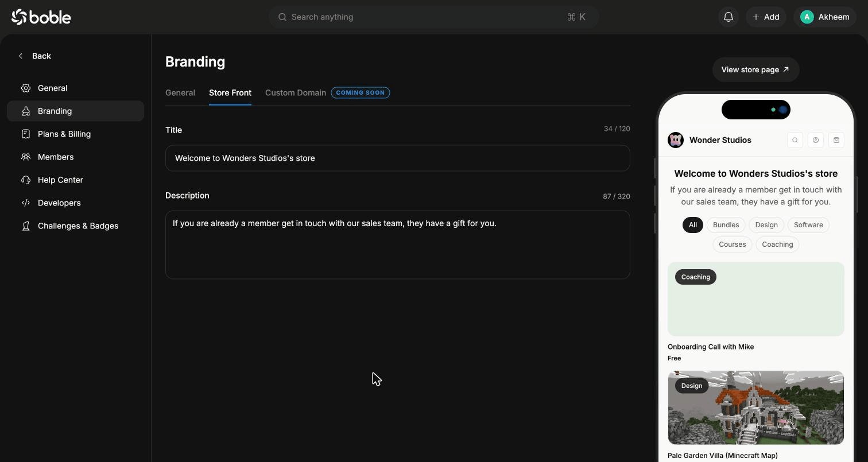Click the Developers code icon
The height and width of the screenshot is (462, 868).
click(x=26, y=203)
